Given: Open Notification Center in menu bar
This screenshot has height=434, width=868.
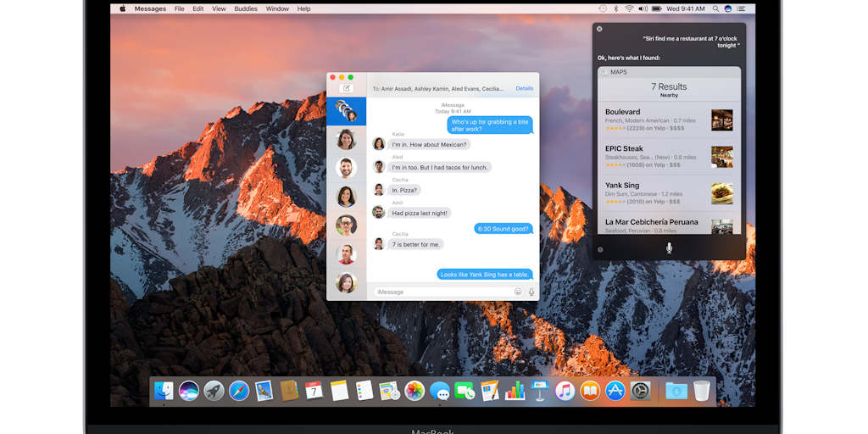Looking at the screenshot, I should click(x=742, y=8).
